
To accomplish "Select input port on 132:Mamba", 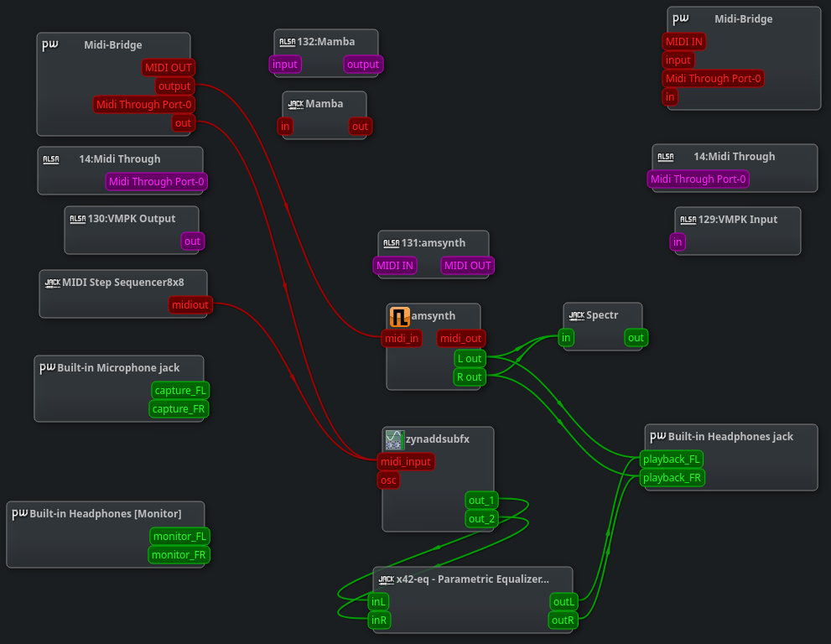I will [x=284, y=64].
